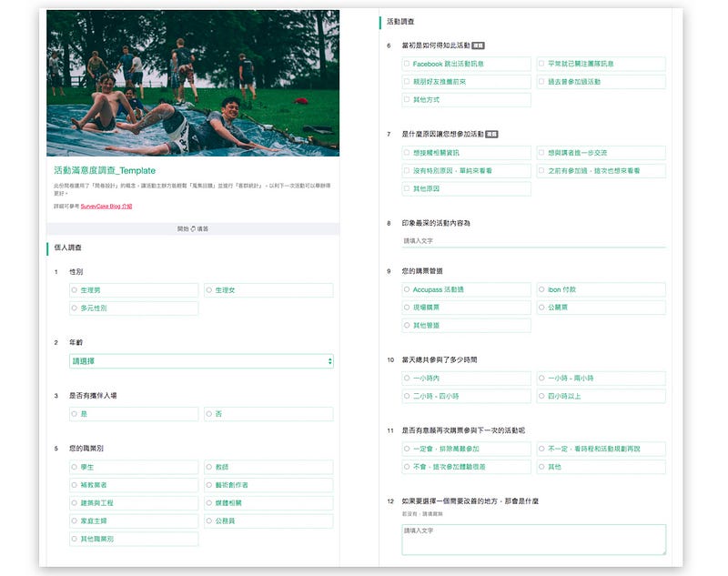Check Facebook 跳出活動訊息 option
Image resolution: width=728 pixels, height=576 pixels.
466,64
